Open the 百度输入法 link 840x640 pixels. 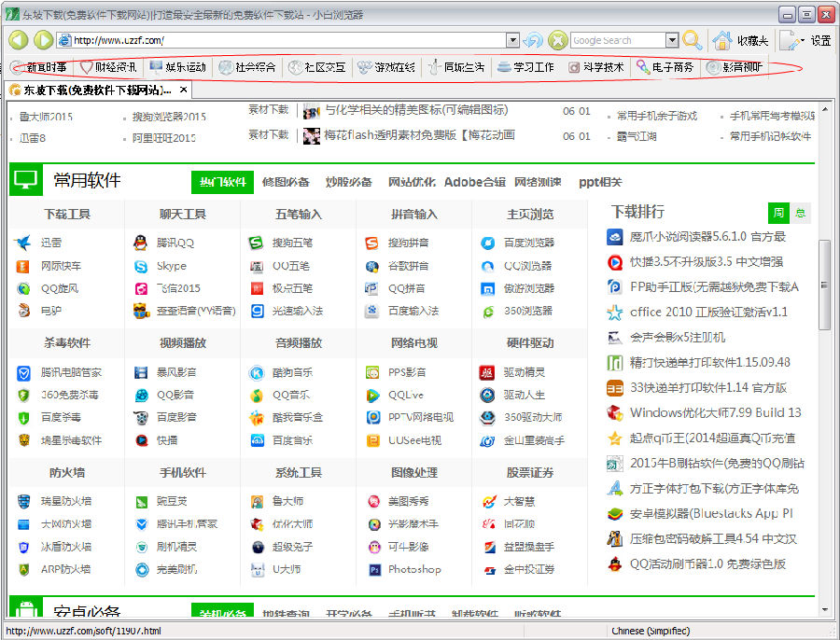coord(413,312)
